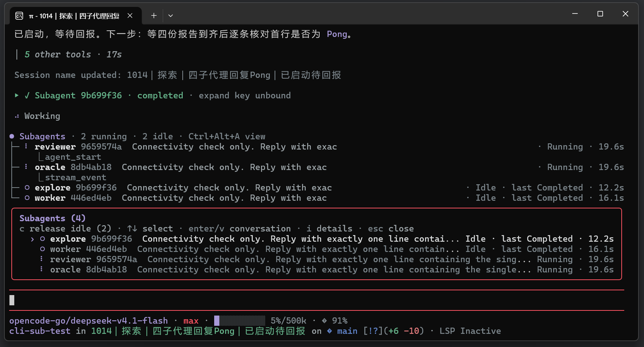Image resolution: width=644 pixels, height=347 pixels.
Task: Click the diamond icon before 91%
Action: pyautogui.click(x=324, y=321)
